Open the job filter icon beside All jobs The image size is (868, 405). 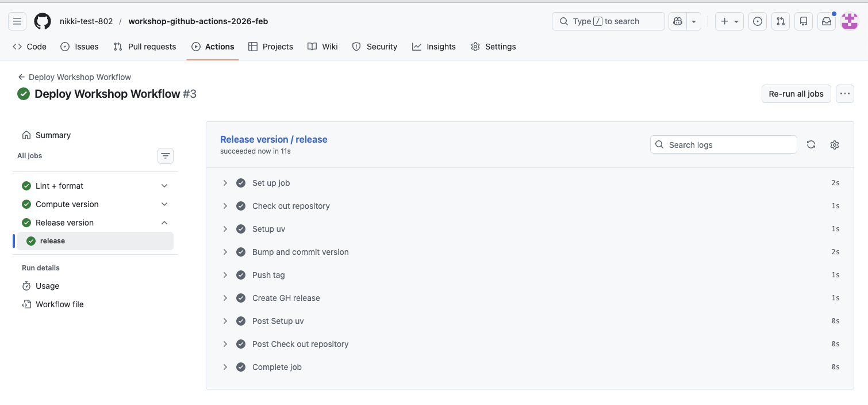(165, 155)
